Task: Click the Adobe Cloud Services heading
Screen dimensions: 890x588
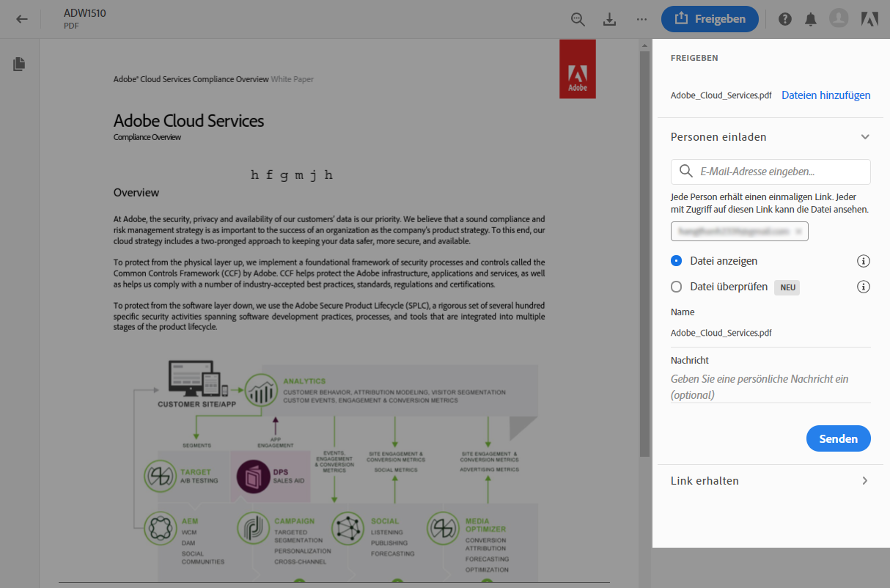Action: coord(189,121)
